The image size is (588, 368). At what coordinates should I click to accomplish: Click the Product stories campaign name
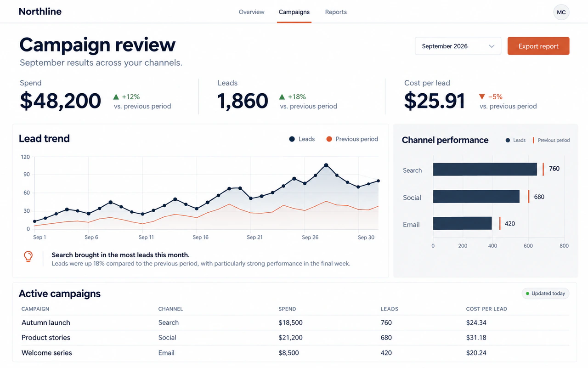[46, 338]
